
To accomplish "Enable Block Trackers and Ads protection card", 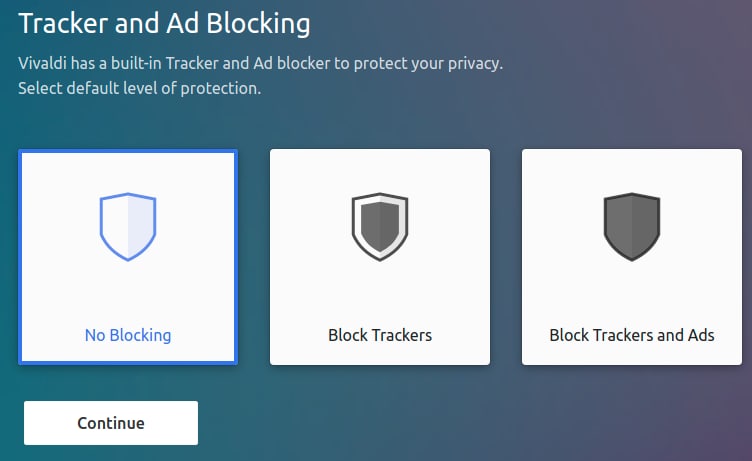I will coord(632,257).
